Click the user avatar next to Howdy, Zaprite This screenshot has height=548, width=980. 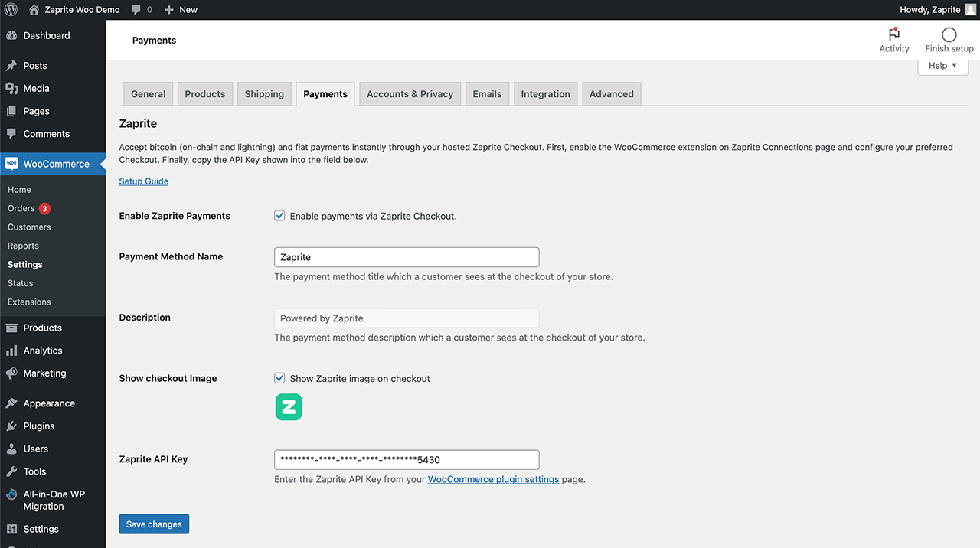tap(970, 10)
